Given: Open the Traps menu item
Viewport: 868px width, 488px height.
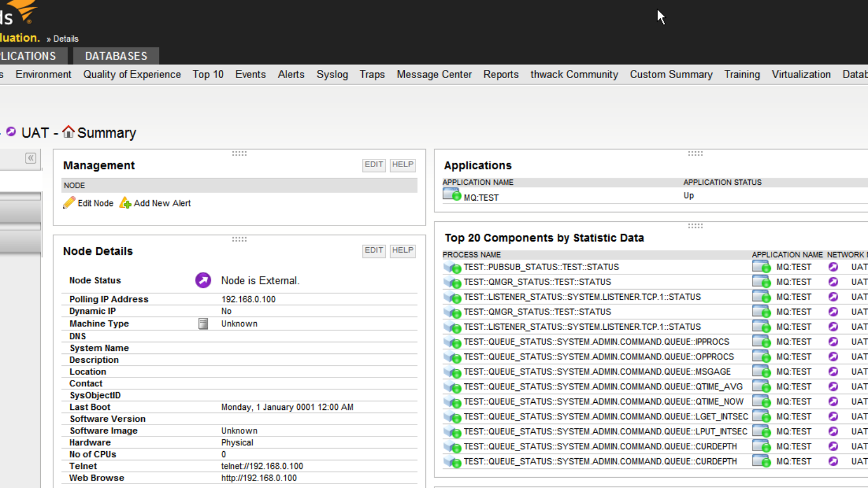Looking at the screenshot, I should coord(372,74).
